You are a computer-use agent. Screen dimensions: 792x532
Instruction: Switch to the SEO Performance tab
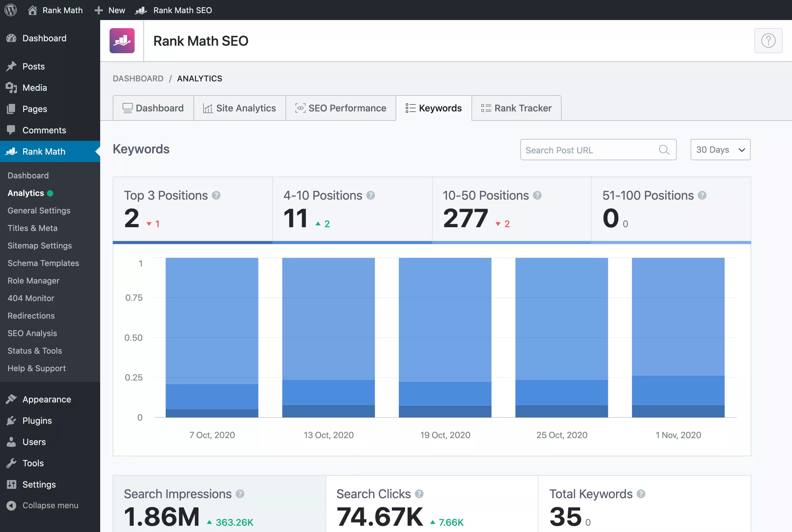pyautogui.click(x=340, y=108)
